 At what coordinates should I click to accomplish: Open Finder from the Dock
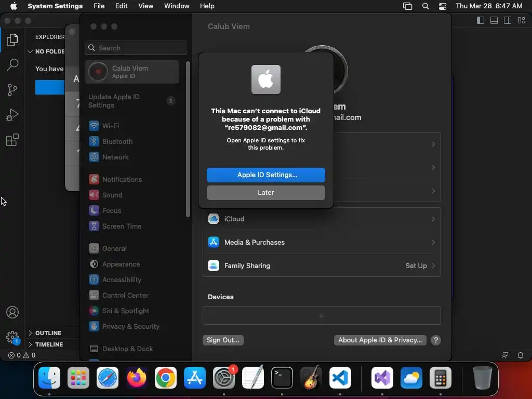click(x=49, y=378)
